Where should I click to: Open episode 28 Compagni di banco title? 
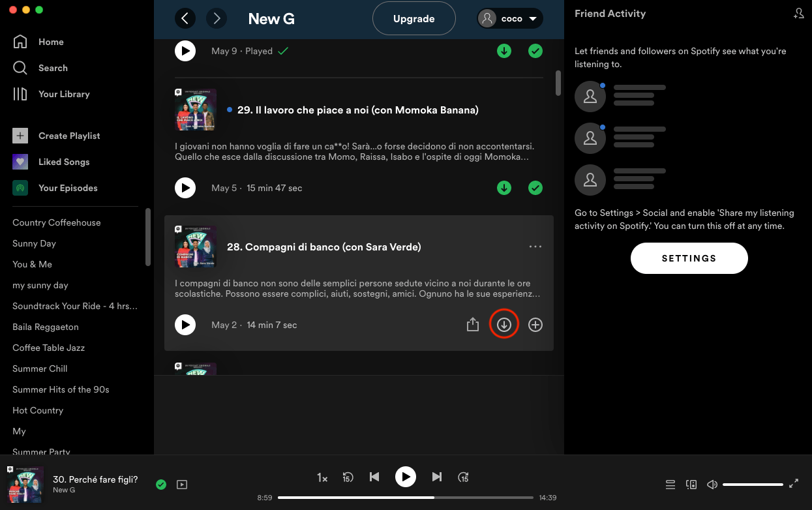[324, 247]
